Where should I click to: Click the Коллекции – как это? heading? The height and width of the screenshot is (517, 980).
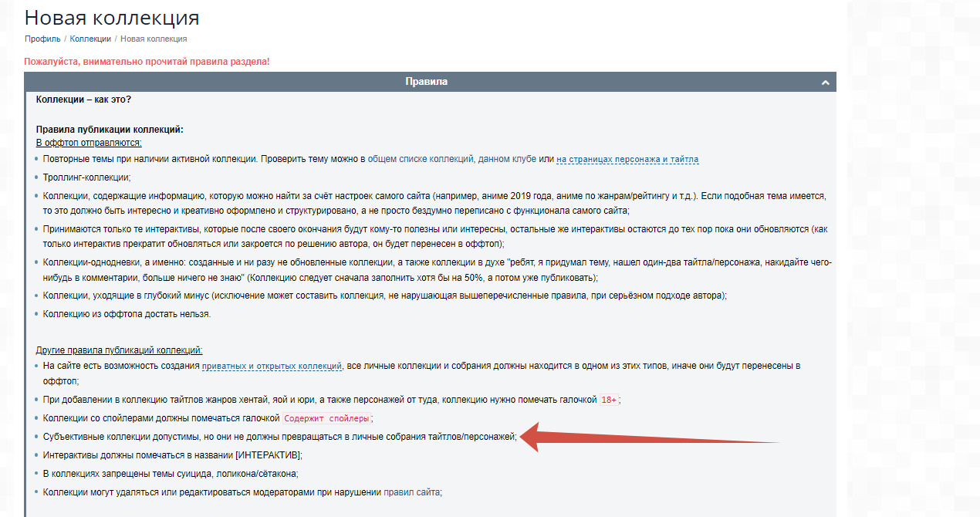point(83,100)
